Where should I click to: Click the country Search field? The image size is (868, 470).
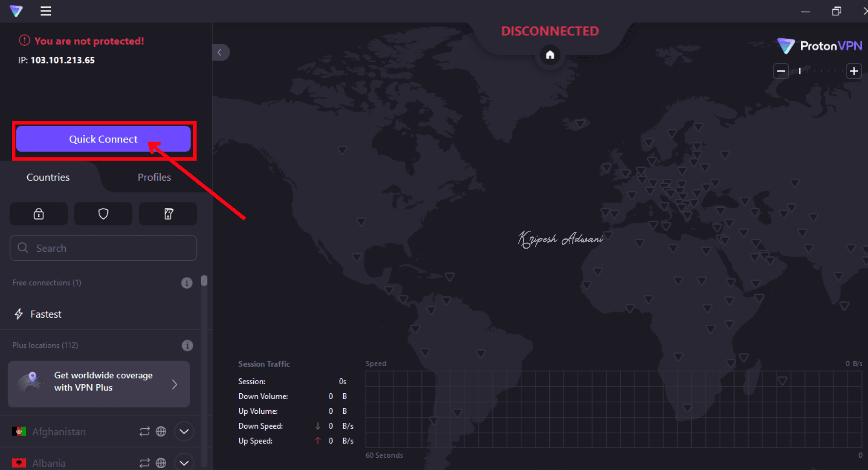click(104, 248)
